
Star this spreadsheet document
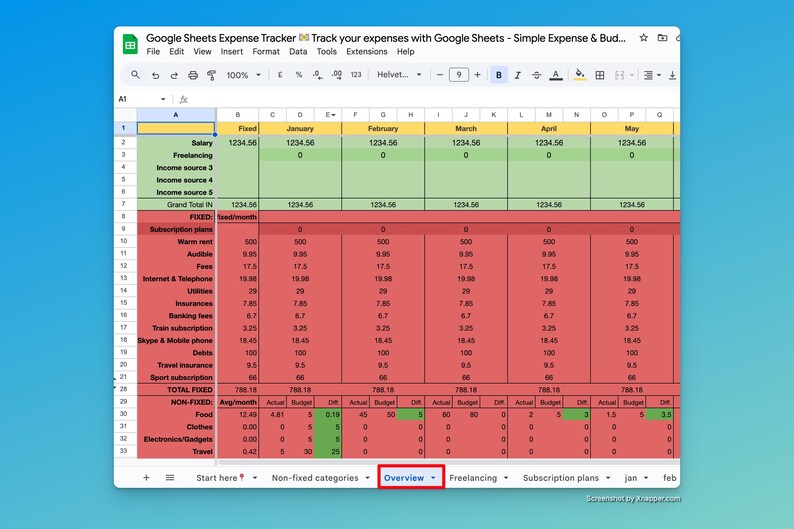(x=643, y=38)
